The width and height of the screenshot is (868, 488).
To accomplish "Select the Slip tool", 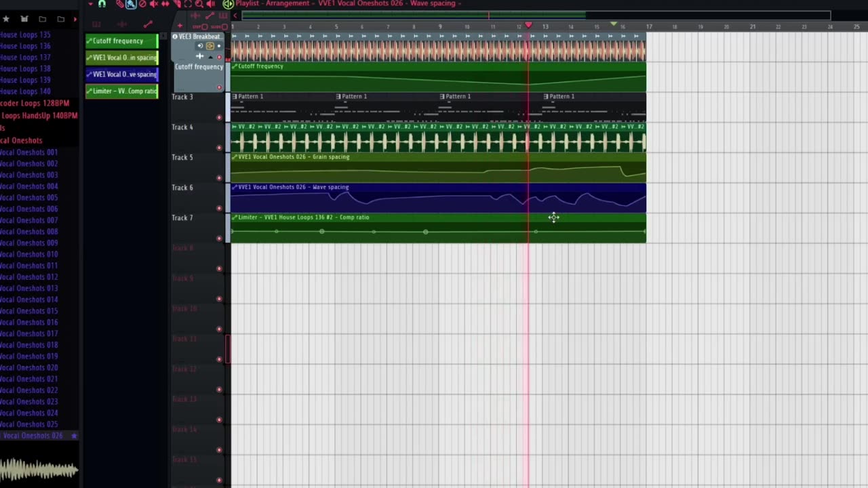I will tap(165, 4).
